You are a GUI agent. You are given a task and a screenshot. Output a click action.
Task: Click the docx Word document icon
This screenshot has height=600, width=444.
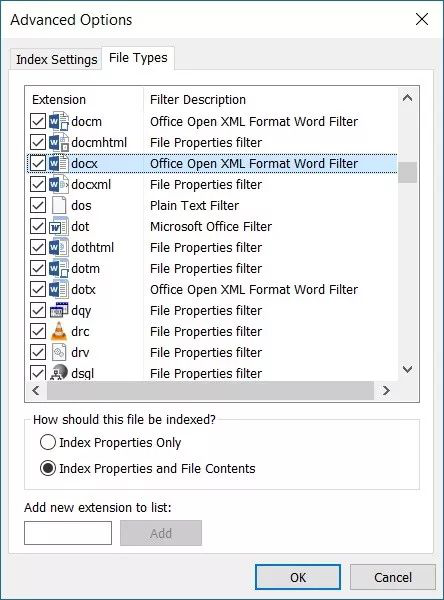point(59,164)
